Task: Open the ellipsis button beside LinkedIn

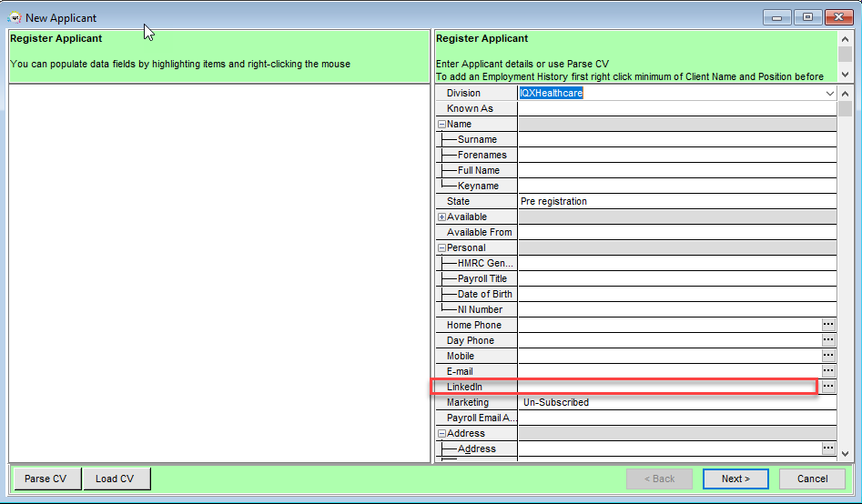Action: [828, 387]
